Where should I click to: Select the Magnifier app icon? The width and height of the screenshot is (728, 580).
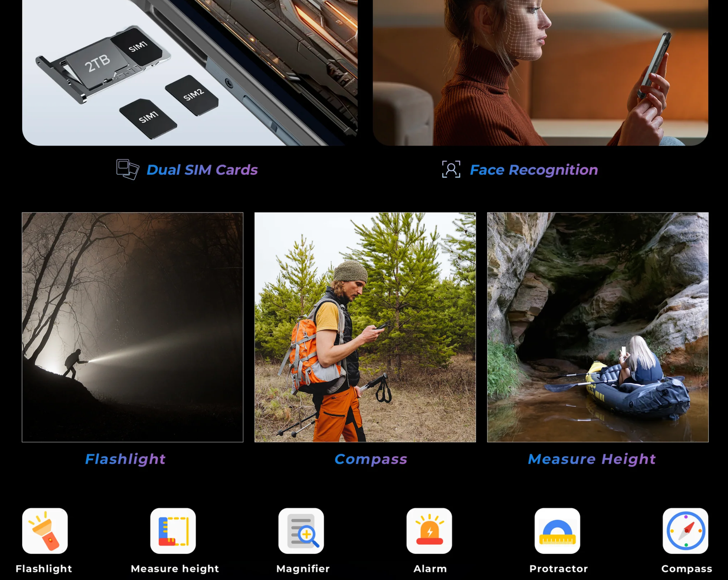coord(301,530)
